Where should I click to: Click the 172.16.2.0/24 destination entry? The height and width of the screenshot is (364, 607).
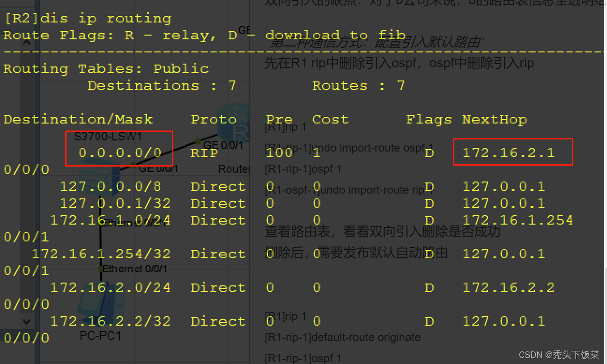111,288
